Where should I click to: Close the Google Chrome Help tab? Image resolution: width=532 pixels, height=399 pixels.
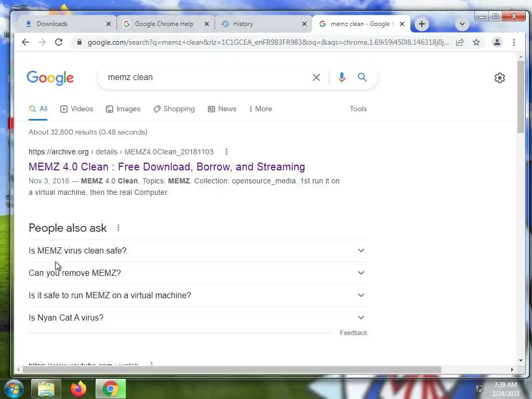tap(207, 24)
